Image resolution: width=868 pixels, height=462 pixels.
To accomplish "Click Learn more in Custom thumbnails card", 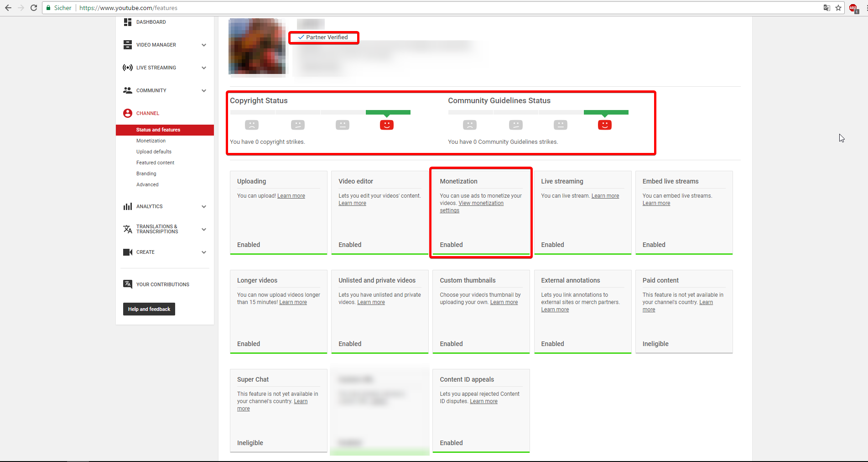I will tap(504, 302).
